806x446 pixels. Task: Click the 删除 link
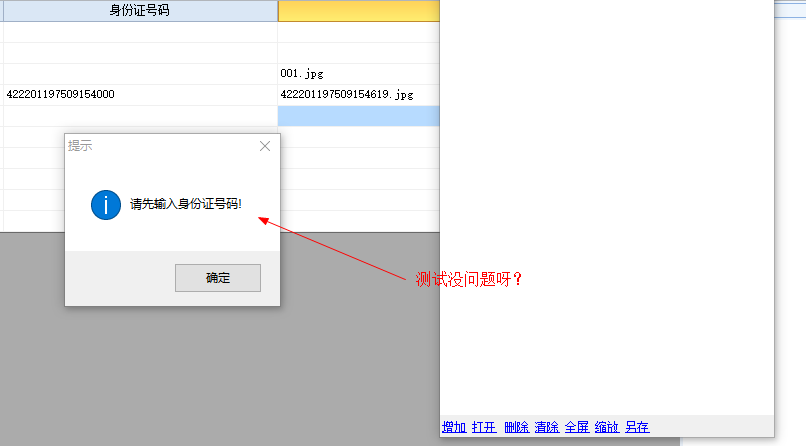pyautogui.click(x=517, y=427)
